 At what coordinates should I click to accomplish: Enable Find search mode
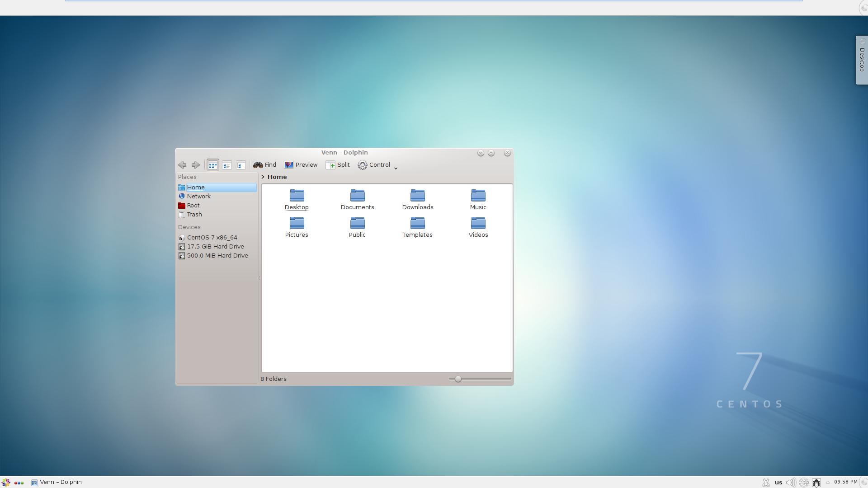(x=264, y=164)
